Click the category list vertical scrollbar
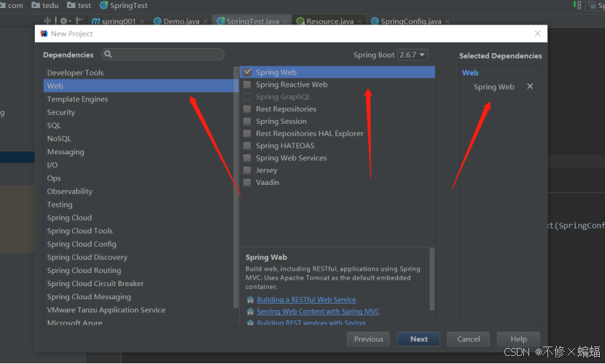The width and height of the screenshot is (605, 364). (235, 188)
